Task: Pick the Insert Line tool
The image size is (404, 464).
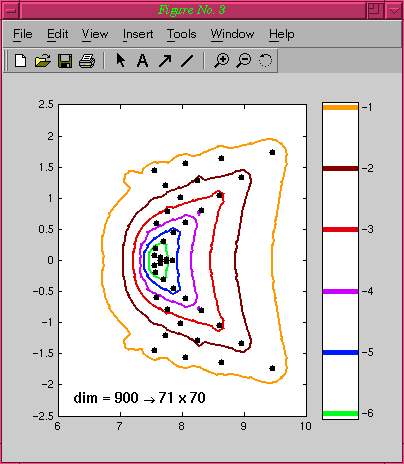Action: [187, 61]
